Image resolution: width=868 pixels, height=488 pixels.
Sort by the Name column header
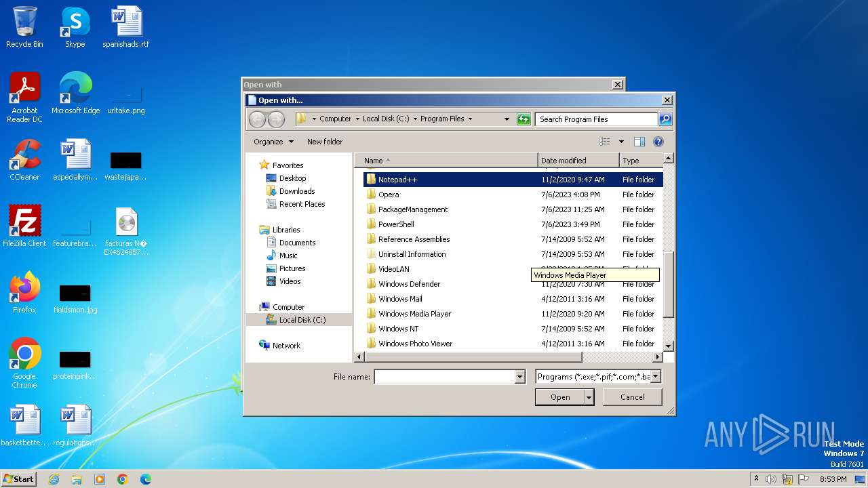pos(446,161)
